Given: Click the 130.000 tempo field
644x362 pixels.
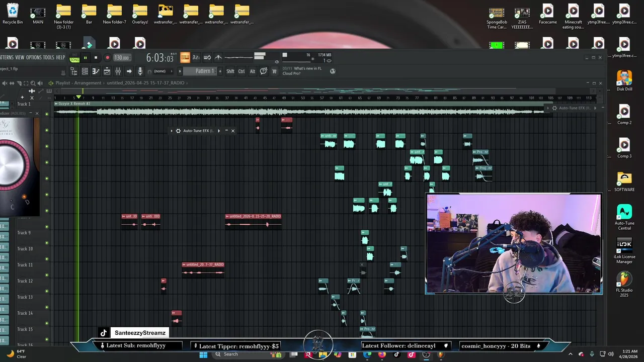Looking at the screenshot, I should [122, 57].
